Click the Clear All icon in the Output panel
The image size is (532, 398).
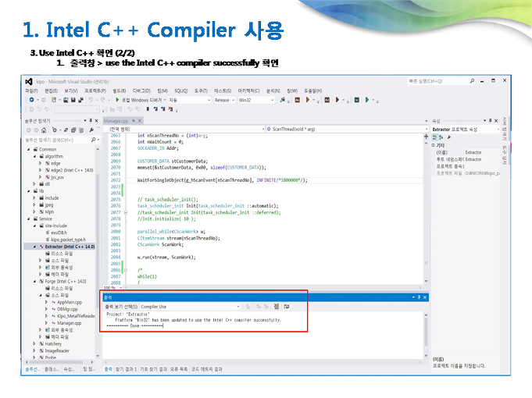click(x=277, y=307)
